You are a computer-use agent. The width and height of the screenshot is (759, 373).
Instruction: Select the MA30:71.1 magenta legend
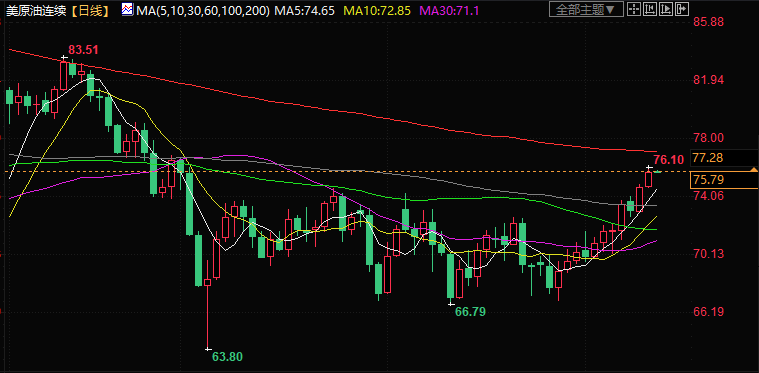450,10
